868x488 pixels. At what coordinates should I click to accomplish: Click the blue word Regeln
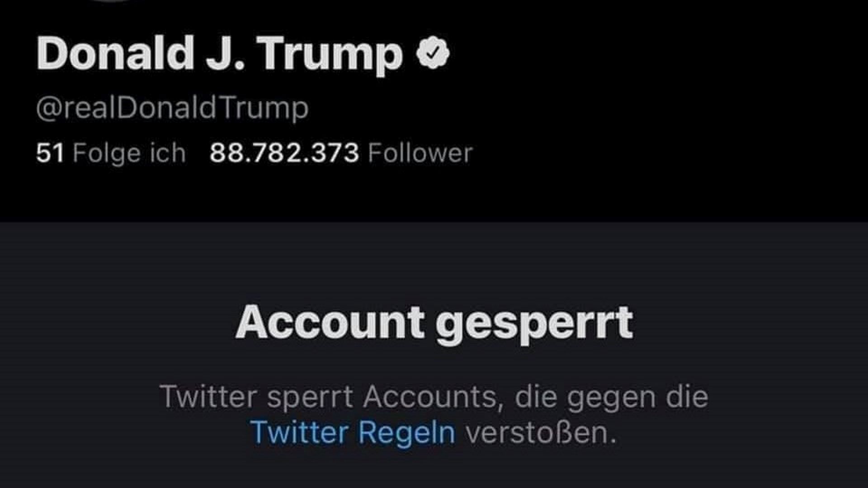coord(406,432)
